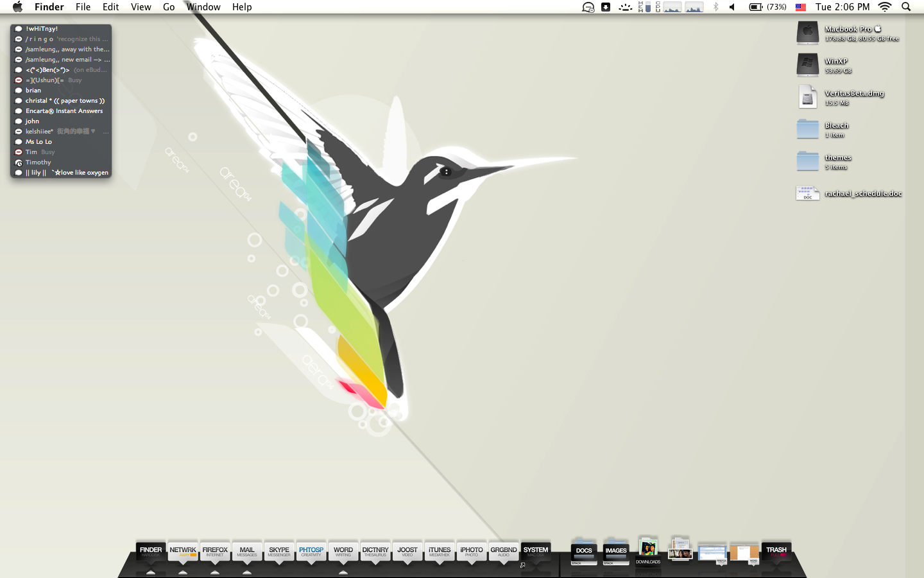Launch iTunes from the dock
This screenshot has width=924, height=578.
[x=440, y=552]
